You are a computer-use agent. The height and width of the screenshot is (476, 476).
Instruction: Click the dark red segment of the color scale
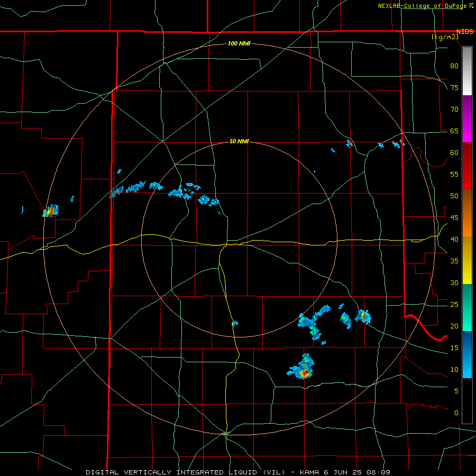tap(467, 166)
